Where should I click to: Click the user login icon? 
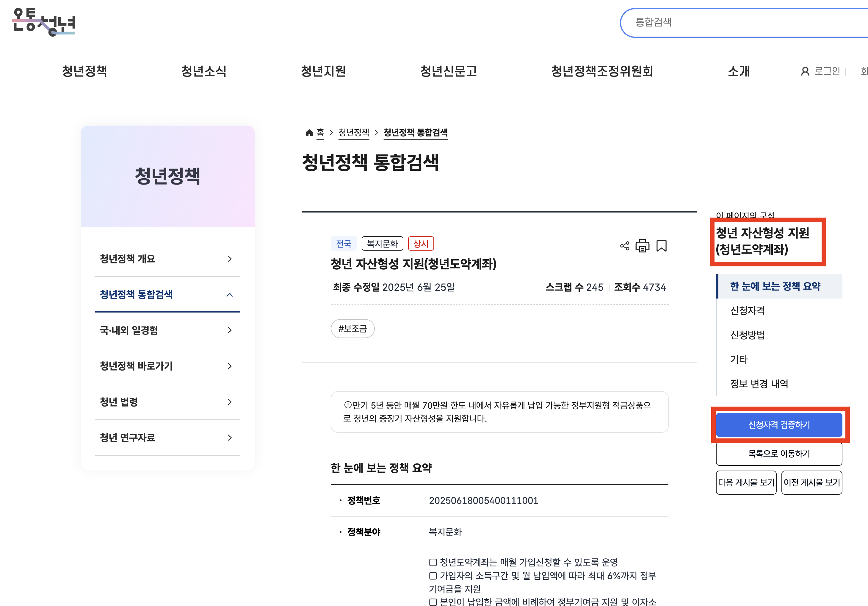click(x=805, y=71)
